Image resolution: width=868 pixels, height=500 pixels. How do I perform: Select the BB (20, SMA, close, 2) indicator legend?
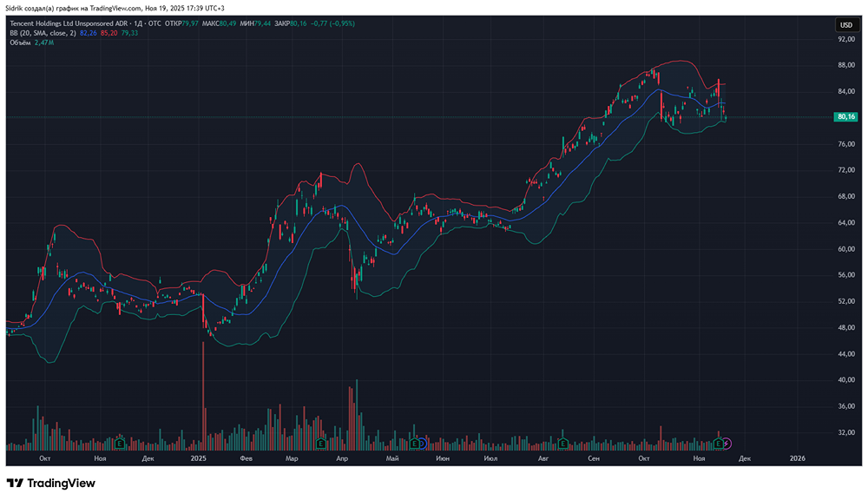click(x=41, y=32)
